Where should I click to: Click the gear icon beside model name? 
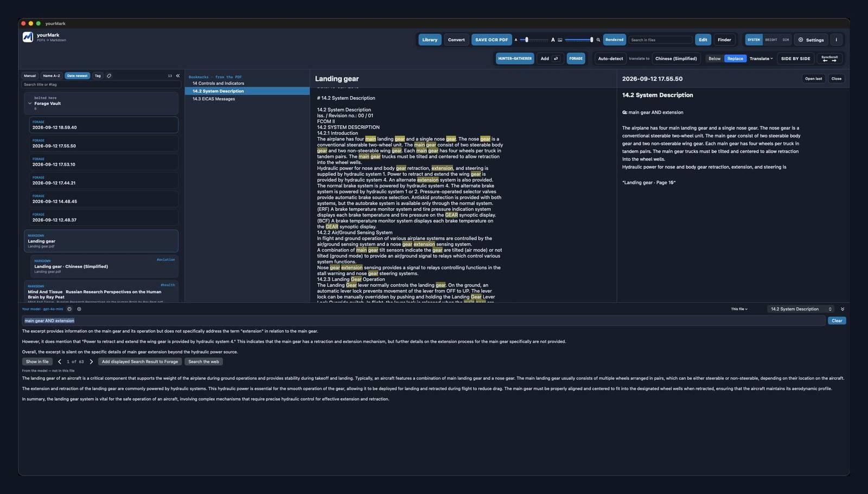79,309
